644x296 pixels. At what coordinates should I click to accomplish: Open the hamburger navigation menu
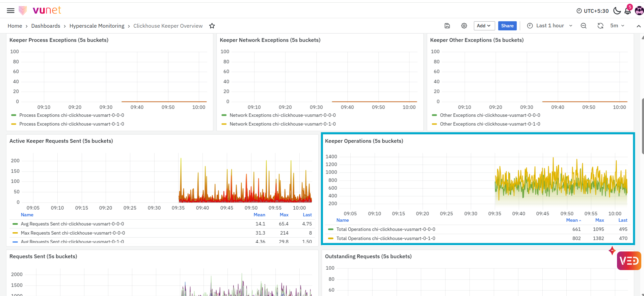pyautogui.click(x=10, y=10)
